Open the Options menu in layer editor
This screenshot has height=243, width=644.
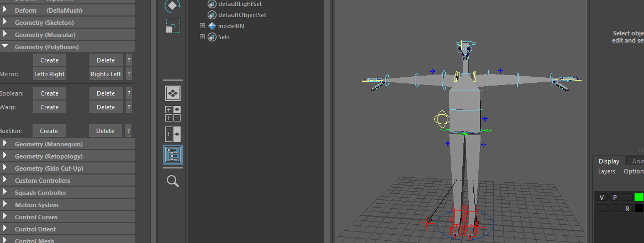tap(634, 171)
